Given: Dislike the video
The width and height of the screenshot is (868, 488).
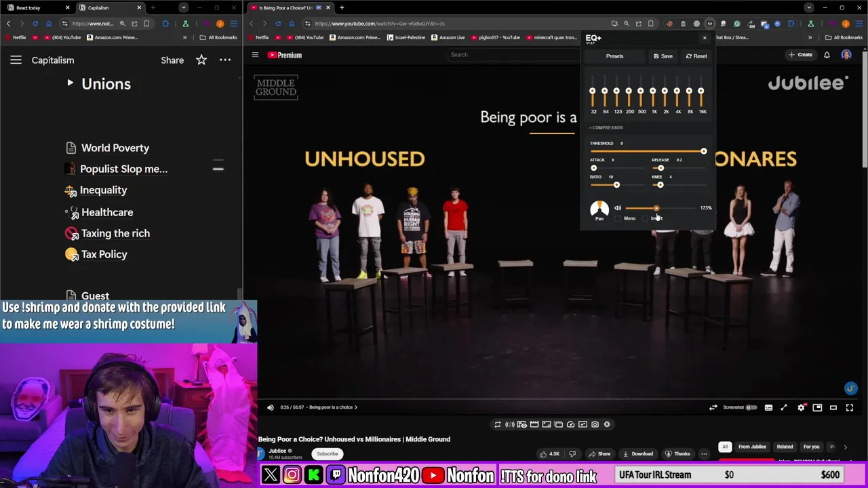Looking at the screenshot, I should 572,454.
